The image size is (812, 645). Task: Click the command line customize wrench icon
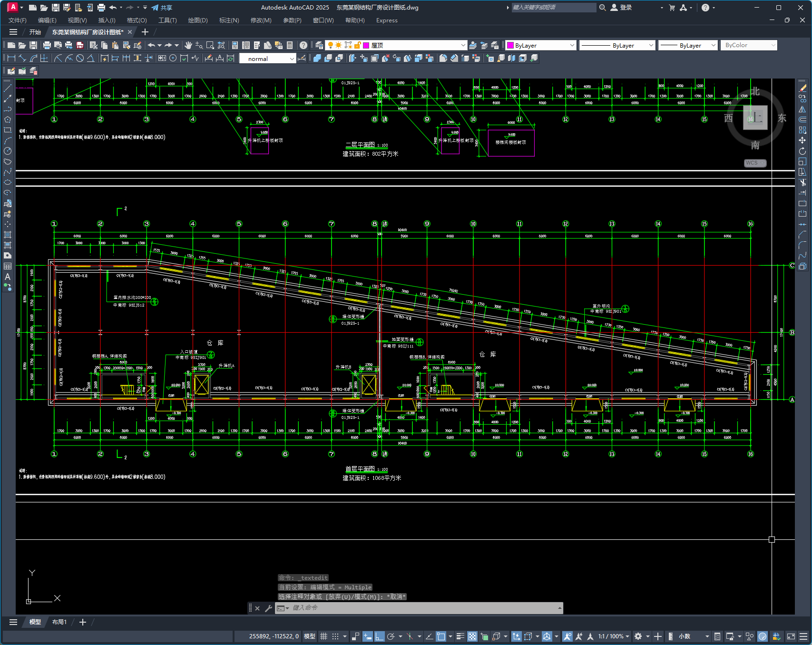(x=268, y=608)
